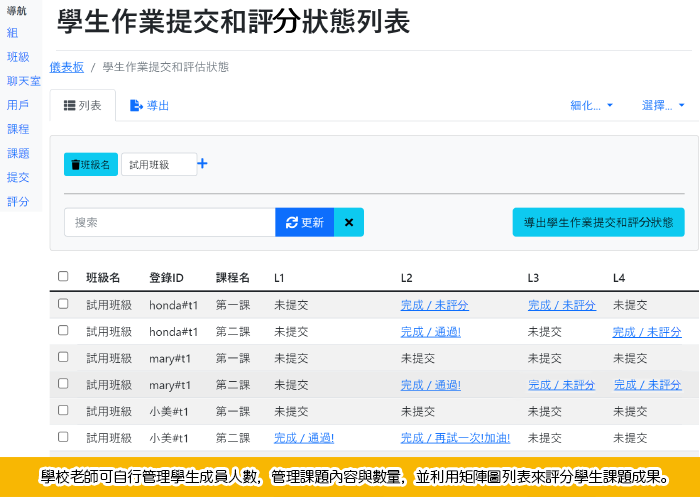Image resolution: width=700 pixels, height=497 pixels.
Task: Open the 導出 export tab
Action: point(150,105)
